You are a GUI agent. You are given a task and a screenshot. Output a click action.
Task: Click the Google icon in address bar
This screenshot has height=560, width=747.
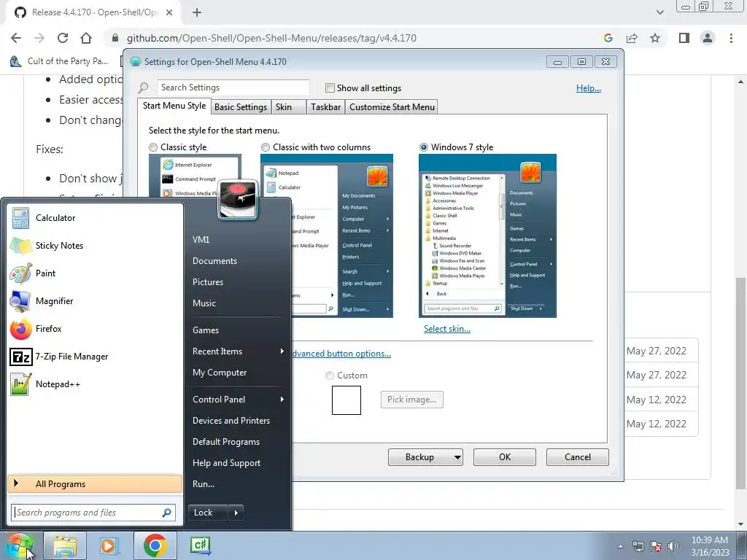608,38
